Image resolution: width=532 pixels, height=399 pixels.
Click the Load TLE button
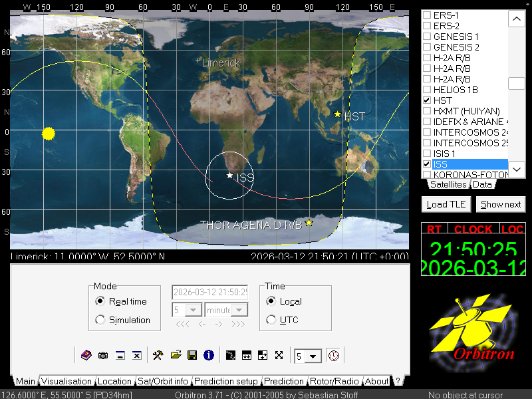(x=447, y=204)
